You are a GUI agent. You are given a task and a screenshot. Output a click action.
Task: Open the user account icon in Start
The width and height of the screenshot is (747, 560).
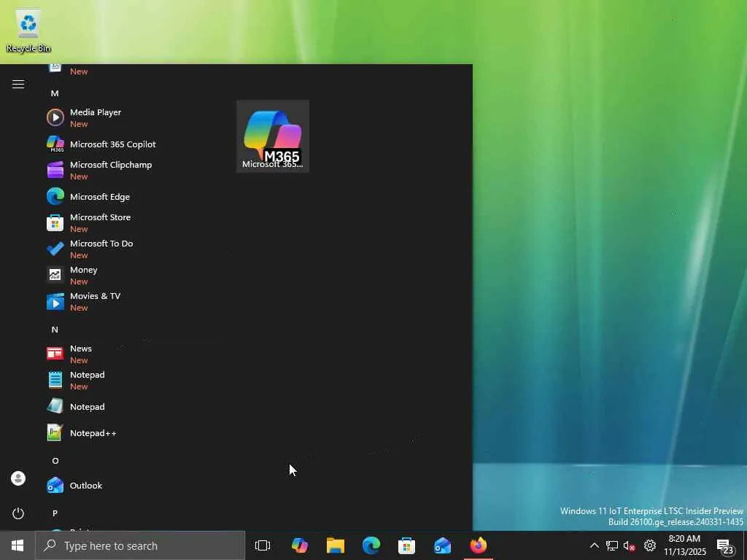coord(18,478)
